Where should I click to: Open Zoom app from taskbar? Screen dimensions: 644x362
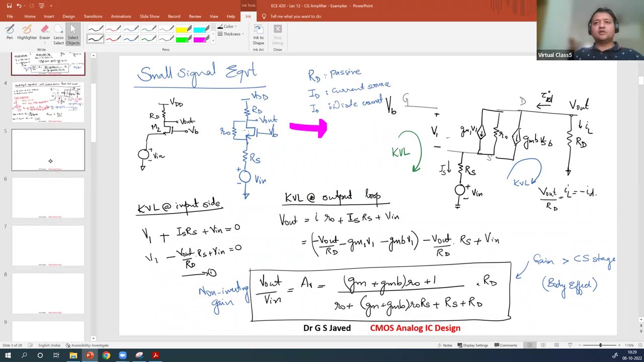pyautogui.click(x=122, y=355)
